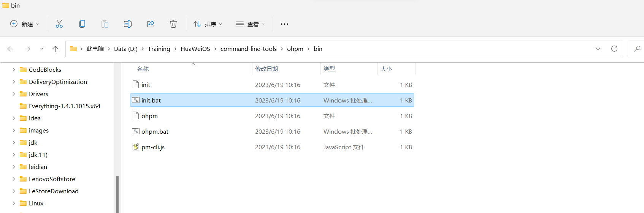Viewport: 644px width, 213px height.
Task: Click the ohpm blank file icon
Action: click(136, 115)
